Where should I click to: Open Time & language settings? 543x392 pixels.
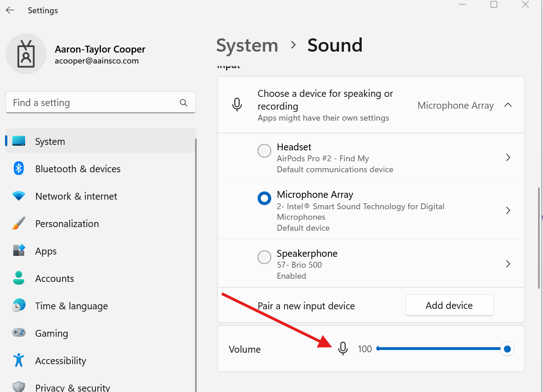tap(71, 306)
